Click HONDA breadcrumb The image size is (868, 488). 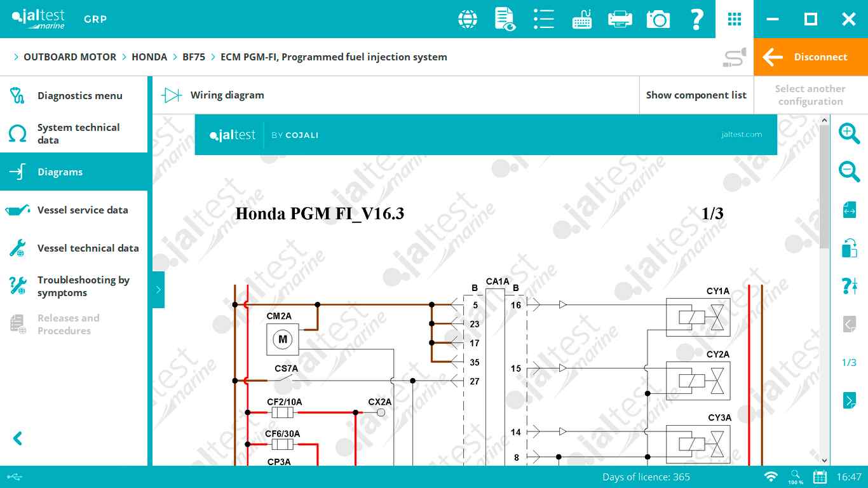click(x=149, y=57)
